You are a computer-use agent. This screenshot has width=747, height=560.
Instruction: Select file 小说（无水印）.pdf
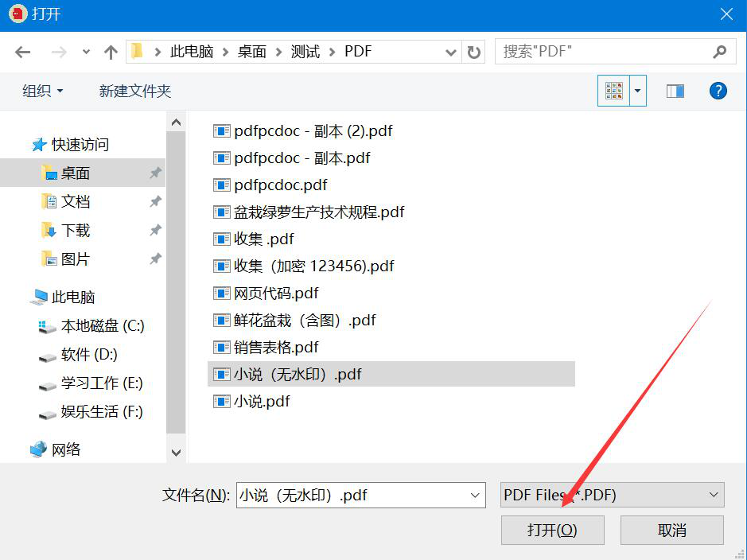391,375
